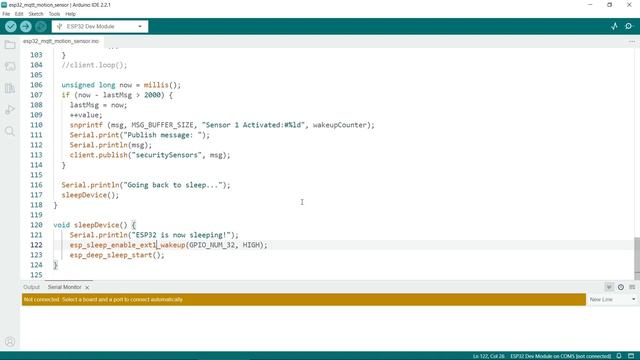Image resolution: width=640 pixels, height=360 pixels.
Task: Open the New Line ending dropdown
Action: click(x=612, y=299)
